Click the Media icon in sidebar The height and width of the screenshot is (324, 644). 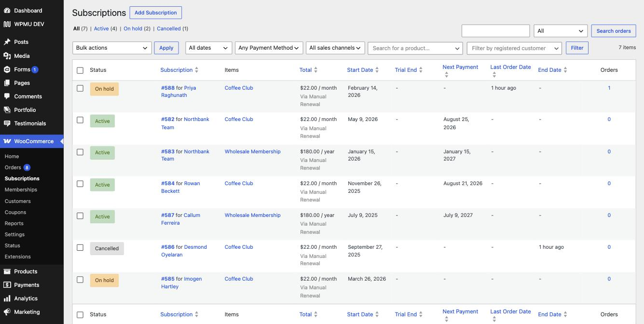[7, 56]
